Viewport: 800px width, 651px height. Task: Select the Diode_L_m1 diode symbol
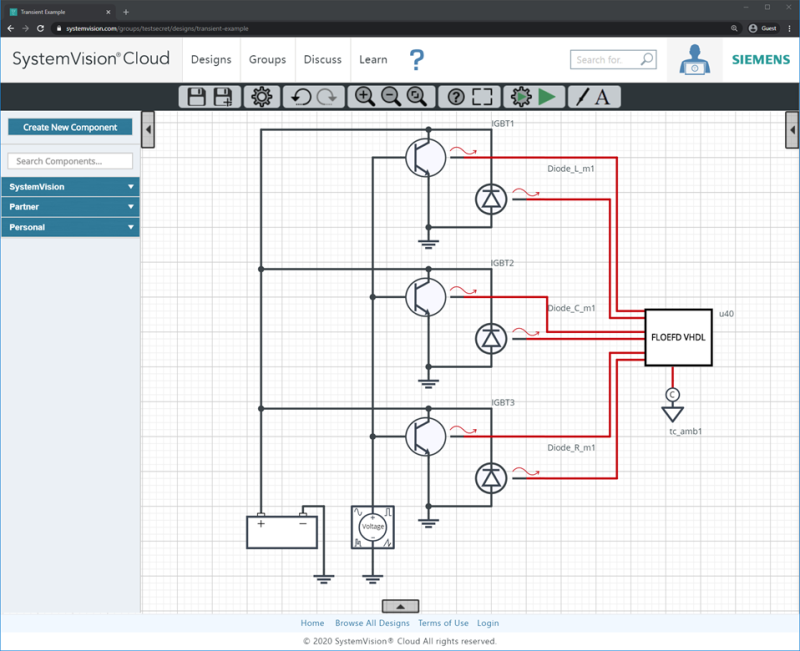491,199
